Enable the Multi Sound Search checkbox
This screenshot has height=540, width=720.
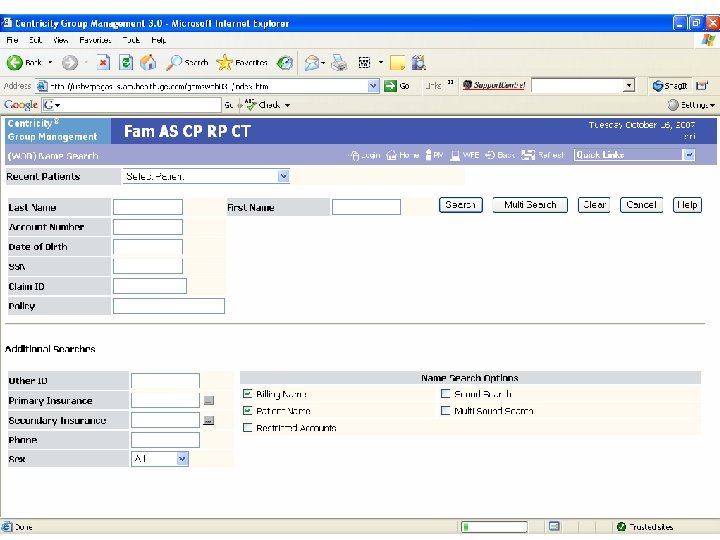click(x=445, y=411)
